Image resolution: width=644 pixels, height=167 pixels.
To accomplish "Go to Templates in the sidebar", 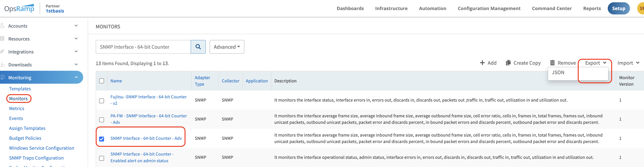I will click(x=20, y=89).
